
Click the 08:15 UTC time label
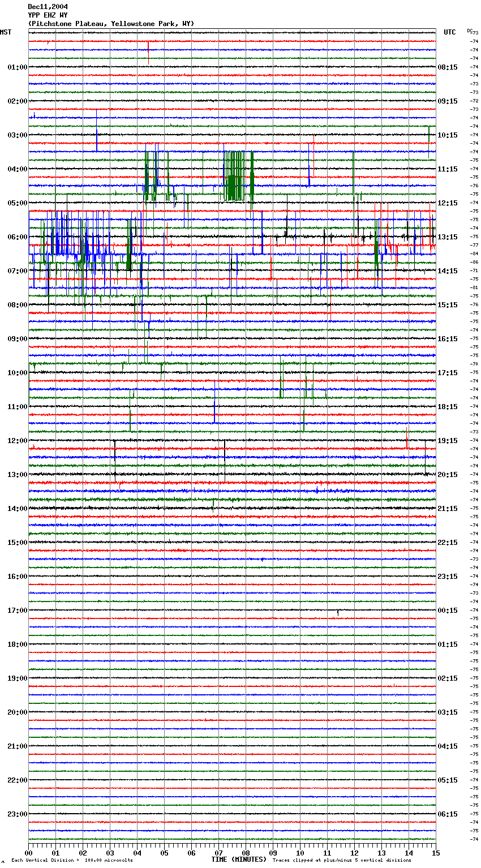point(448,67)
